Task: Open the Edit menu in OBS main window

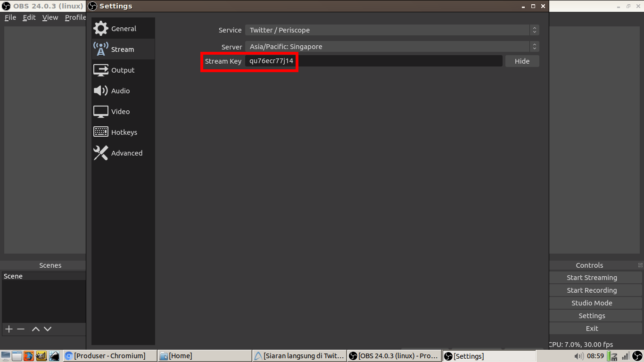Action: (x=29, y=17)
